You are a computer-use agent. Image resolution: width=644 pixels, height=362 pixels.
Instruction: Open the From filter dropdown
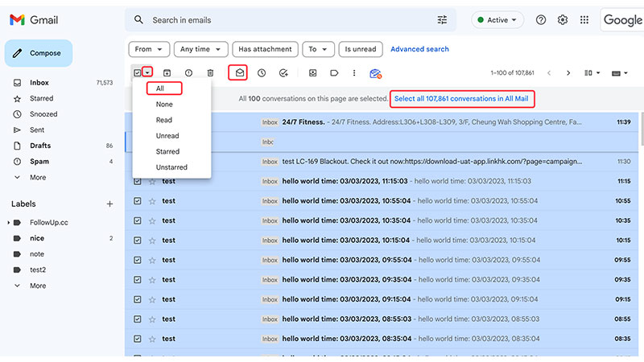coord(149,49)
